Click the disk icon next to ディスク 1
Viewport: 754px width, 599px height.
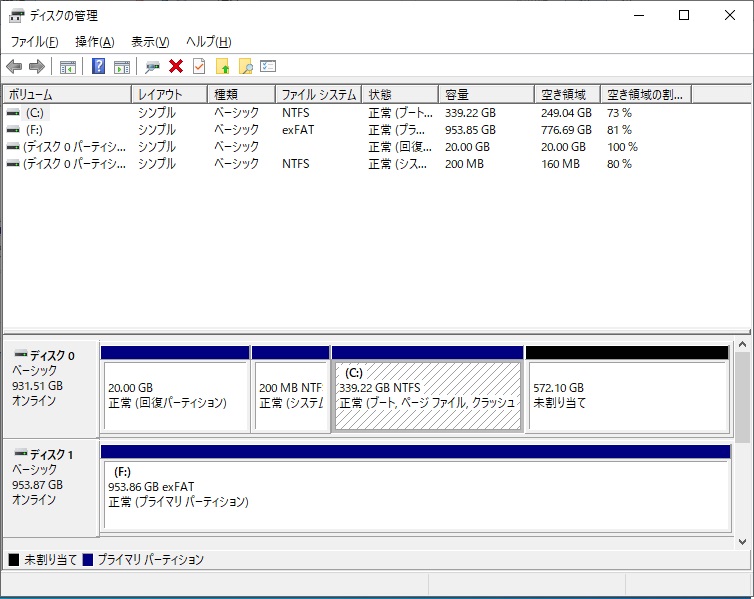click(21, 453)
